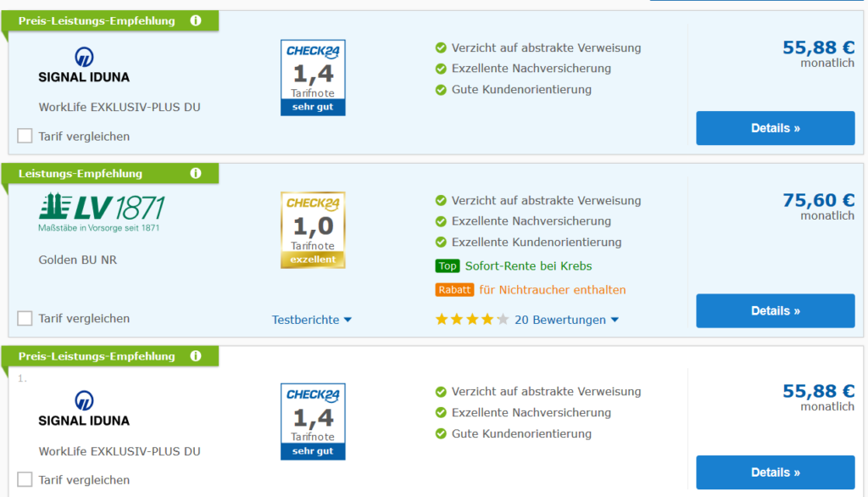Click the green 'Top' Sofort-Rente bei Krebs tag
The height and width of the screenshot is (497, 868).
tap(447, 266)
